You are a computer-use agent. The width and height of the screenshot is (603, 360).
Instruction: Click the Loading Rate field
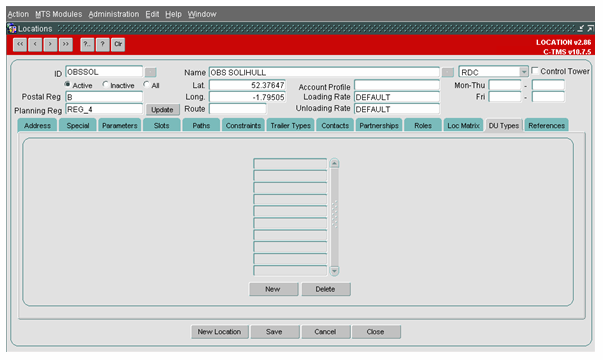point(397,97)
